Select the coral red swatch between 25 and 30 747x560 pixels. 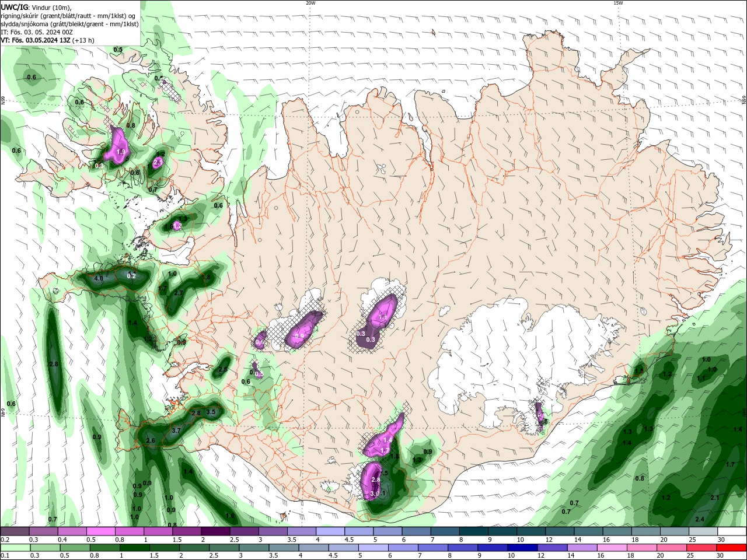703,548
